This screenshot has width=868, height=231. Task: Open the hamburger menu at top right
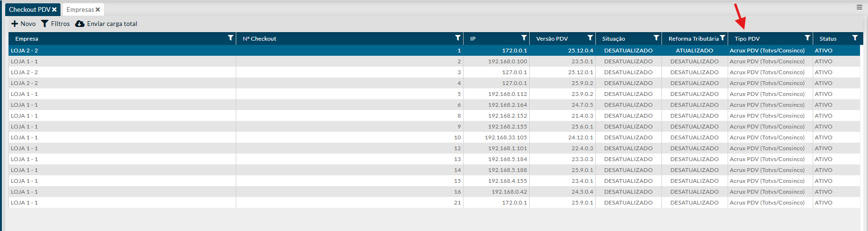point(859,7)
